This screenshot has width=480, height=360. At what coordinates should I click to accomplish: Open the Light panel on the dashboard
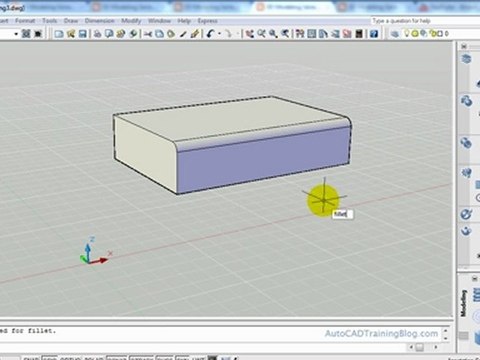[x=467, y=173]
